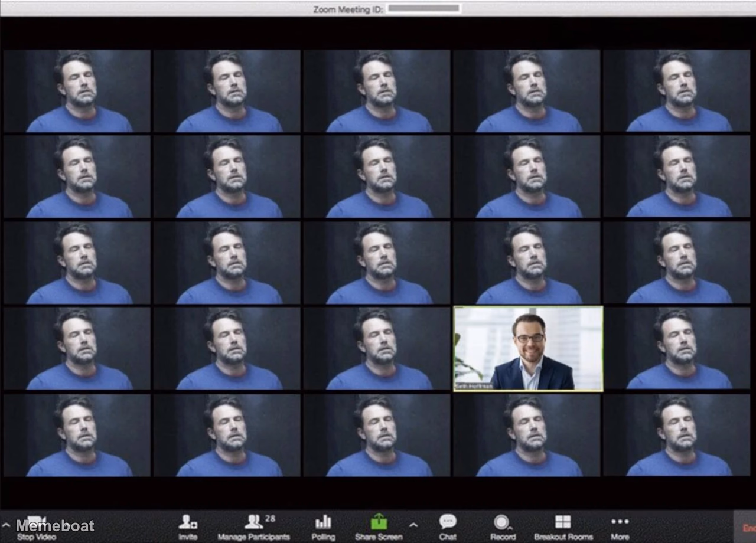Click the Zoom Meeting ID title text
Viewport: 756px width, 543px height.
click(348, 9)
